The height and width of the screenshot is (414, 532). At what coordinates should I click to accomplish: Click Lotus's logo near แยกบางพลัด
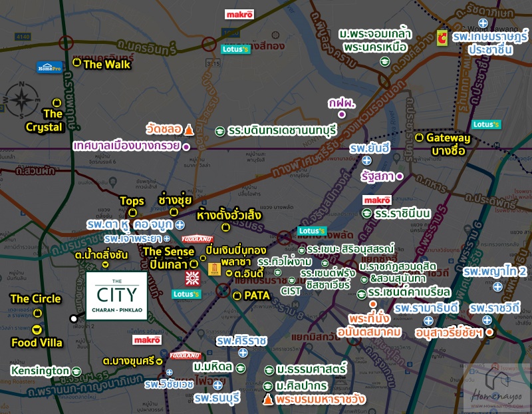312,231
